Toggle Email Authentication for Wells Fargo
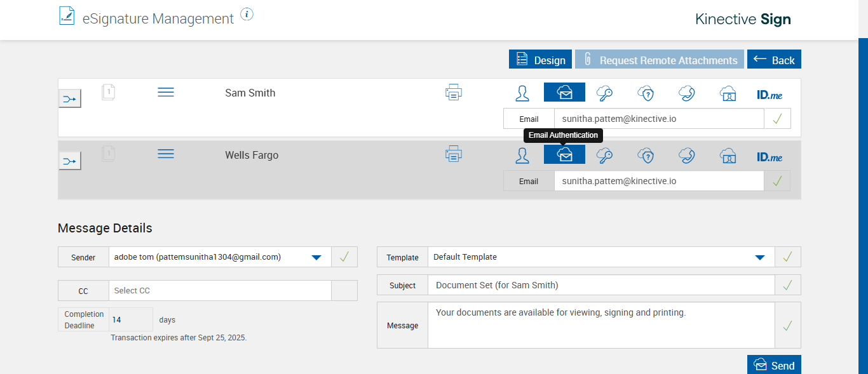This screenshot has width=868, height=374. click(564, 155)
